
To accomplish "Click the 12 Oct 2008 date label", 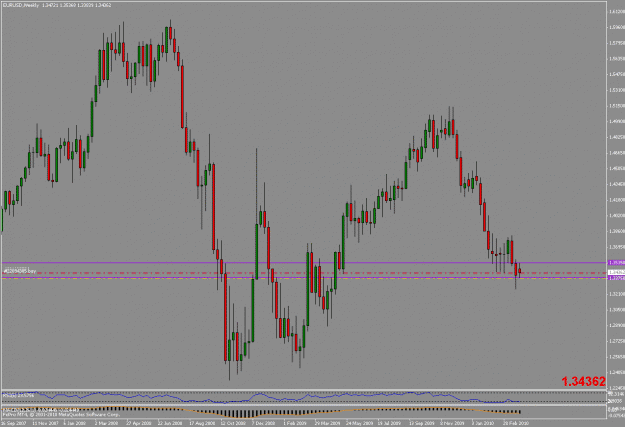I will pyautogui.click(x=233, y=423).
